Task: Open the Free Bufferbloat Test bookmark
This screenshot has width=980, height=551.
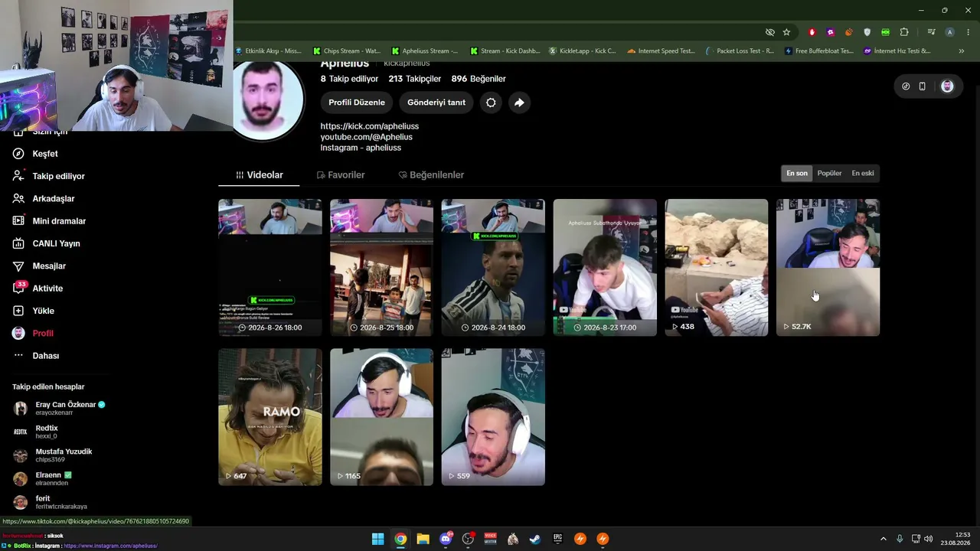Action: point(818,51)
